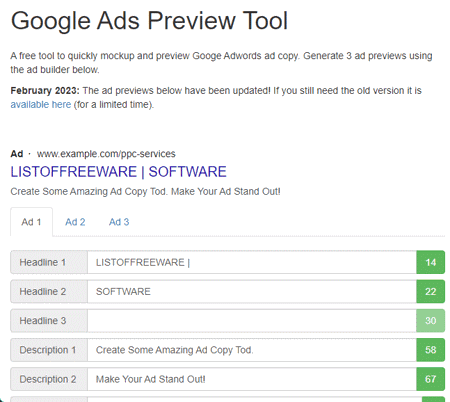Open the 'available here' old version link
450x402 pixels.
pyautogui.click(x=41, y=105)
